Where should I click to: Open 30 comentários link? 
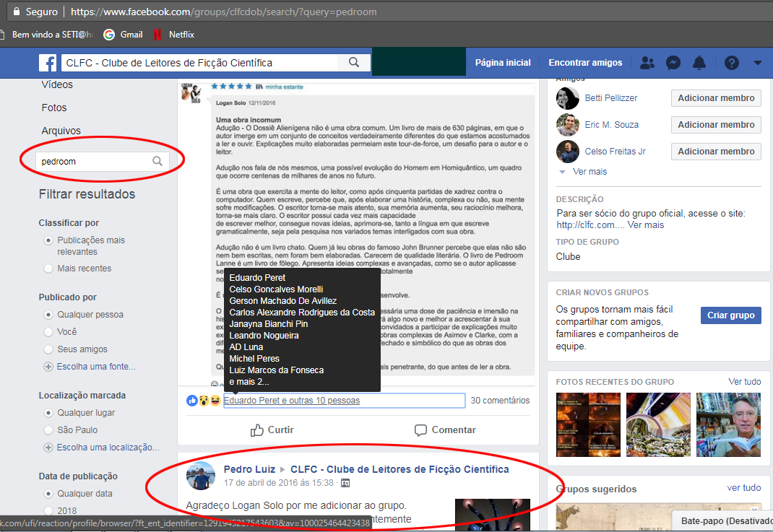click(x=500, y=401)
